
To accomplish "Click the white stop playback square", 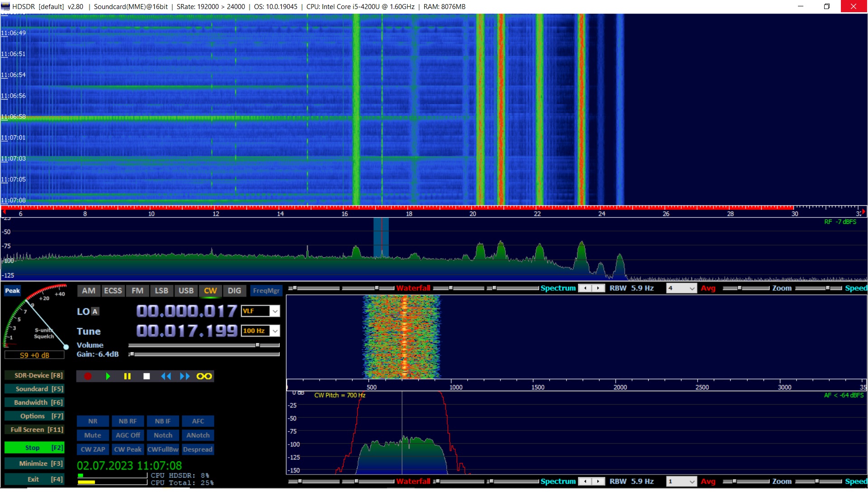I will pos(146,376).
